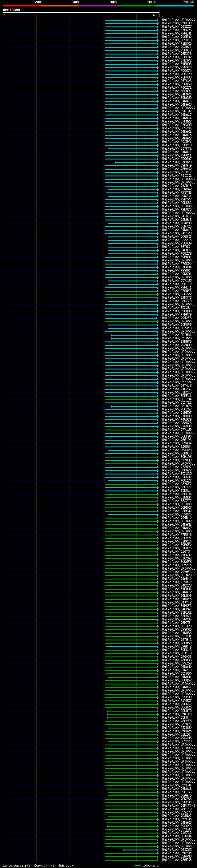Click label UniRef100_B4FDQ8
This screenshot has width=197, height=868.
coord(176,64)
